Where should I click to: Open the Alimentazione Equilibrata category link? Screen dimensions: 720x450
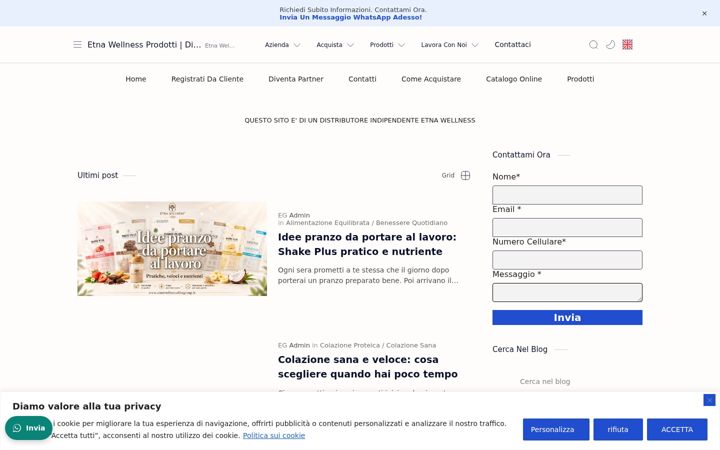[x=327, y=223]
